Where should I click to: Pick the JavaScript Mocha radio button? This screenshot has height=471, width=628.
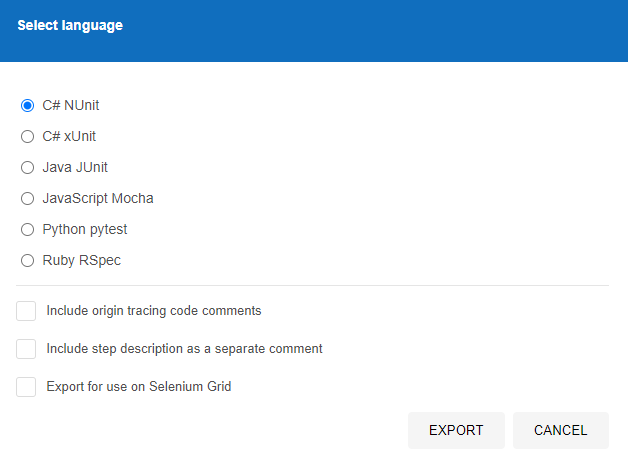28,198
